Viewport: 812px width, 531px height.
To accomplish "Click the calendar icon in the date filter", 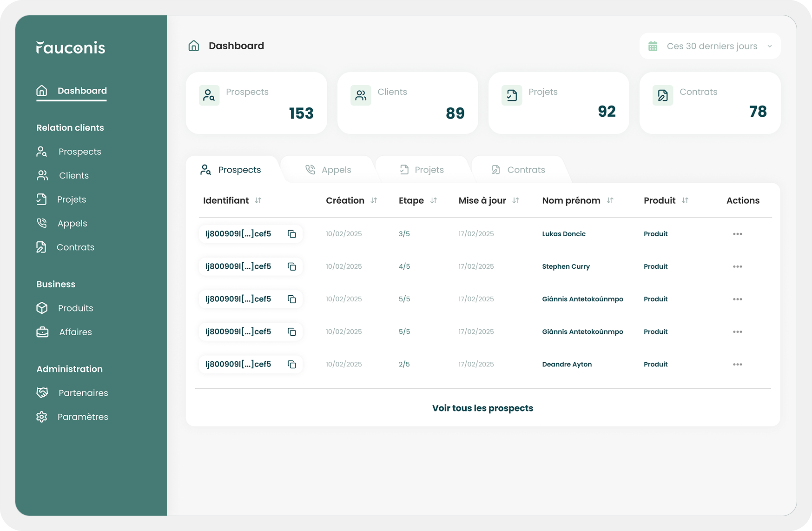I will pos(654,46).
